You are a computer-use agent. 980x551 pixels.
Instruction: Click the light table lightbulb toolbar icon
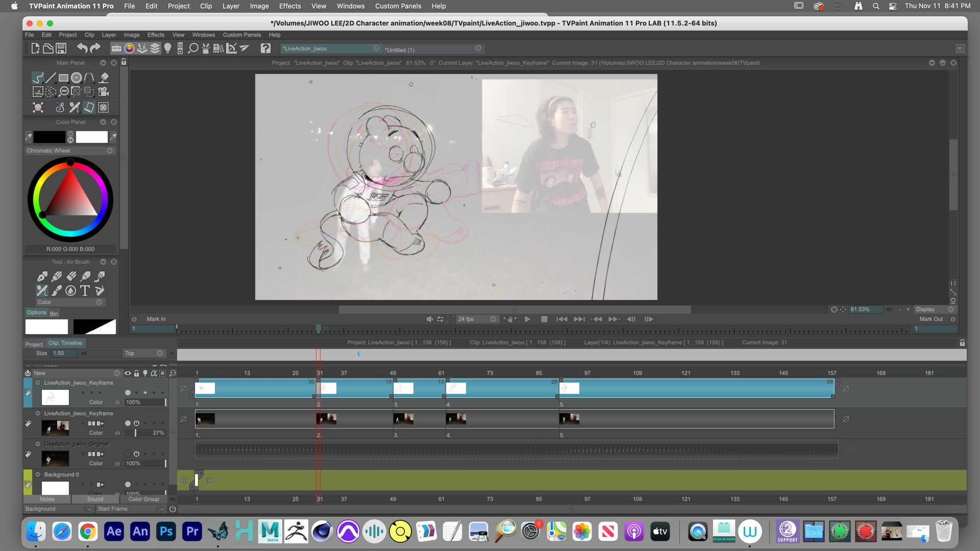pos(167,48)
